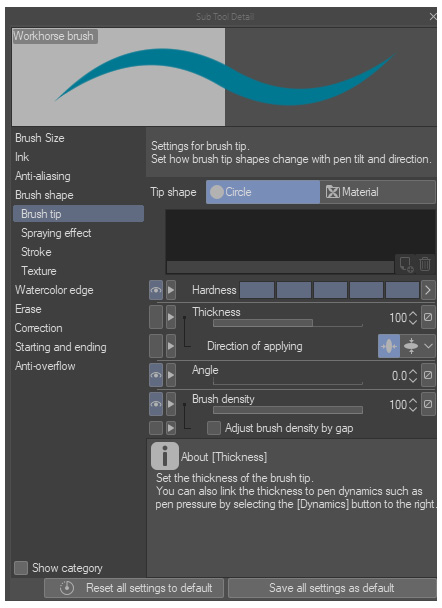The width and height of the screenshot is (442, 608).
Task: Select the fifth Hardness level box
Action: (x=402, y=290)
